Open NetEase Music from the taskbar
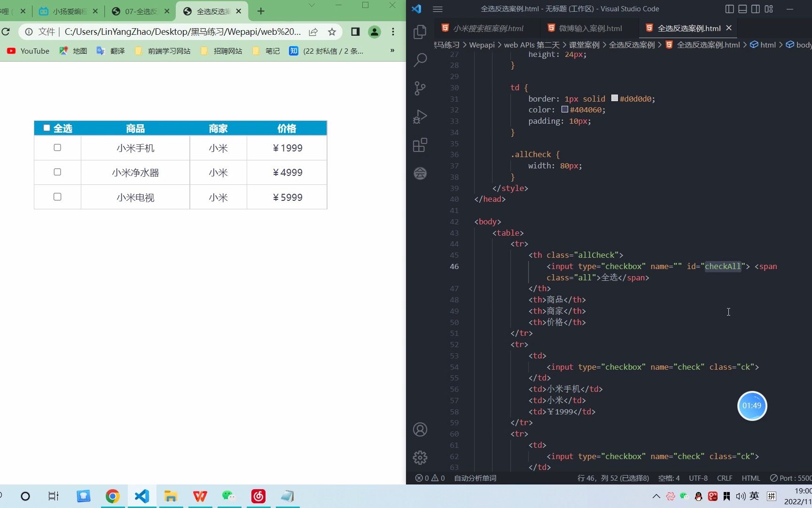The width and height of the screenshot is (812, 508). 258,496
